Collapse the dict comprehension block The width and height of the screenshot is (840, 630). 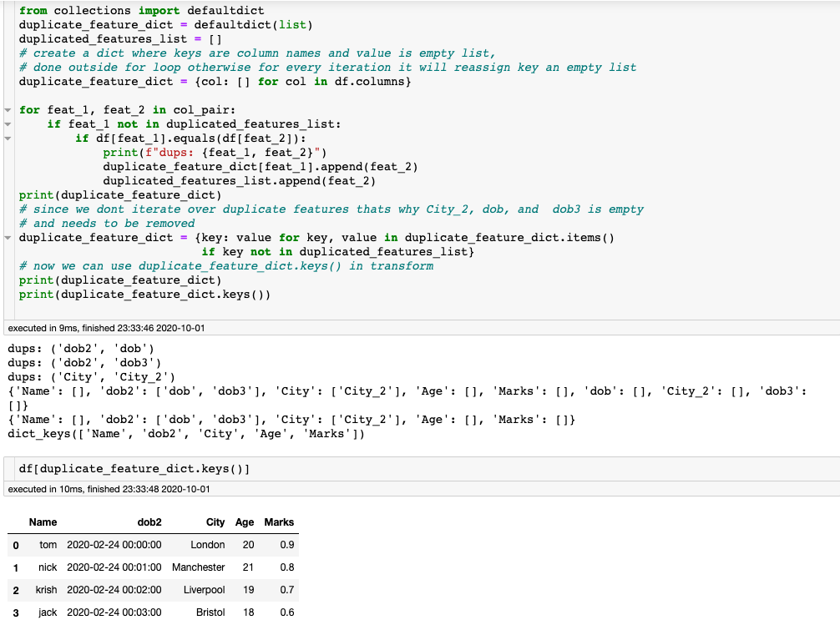[x=7, y=237]
